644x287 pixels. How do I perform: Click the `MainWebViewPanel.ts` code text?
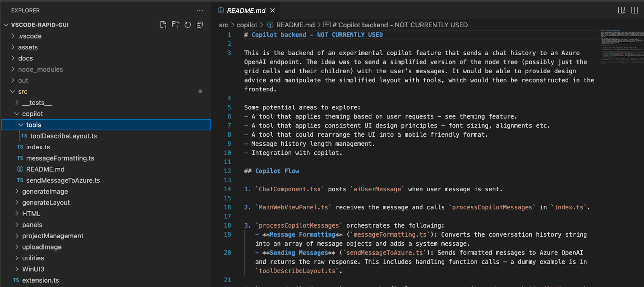click(x=293, y=207)
